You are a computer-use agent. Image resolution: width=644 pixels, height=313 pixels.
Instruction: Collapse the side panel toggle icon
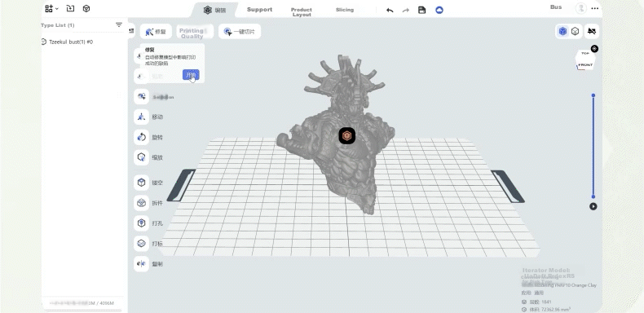coord(131,31)
